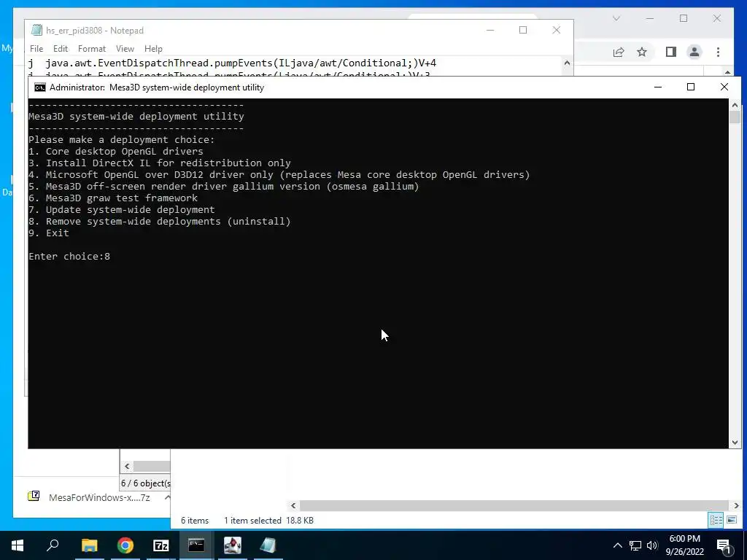The image size is (747, 560).
Task: Click '5. Mesa3D off-screen render driver' line
Action: pos(223,186)
